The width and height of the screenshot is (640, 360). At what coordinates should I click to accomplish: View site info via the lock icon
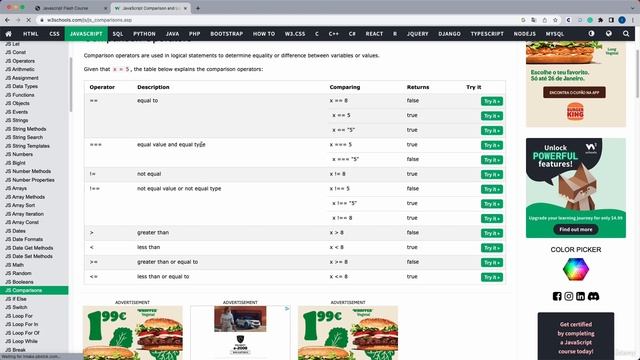(x=42, y=20)
